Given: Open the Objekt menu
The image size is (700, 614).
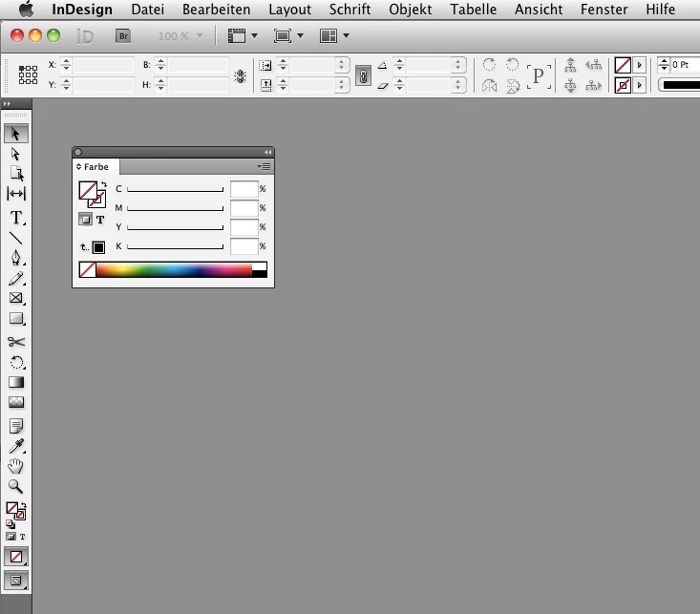Looking at the screenshot, I should point(411,10).
